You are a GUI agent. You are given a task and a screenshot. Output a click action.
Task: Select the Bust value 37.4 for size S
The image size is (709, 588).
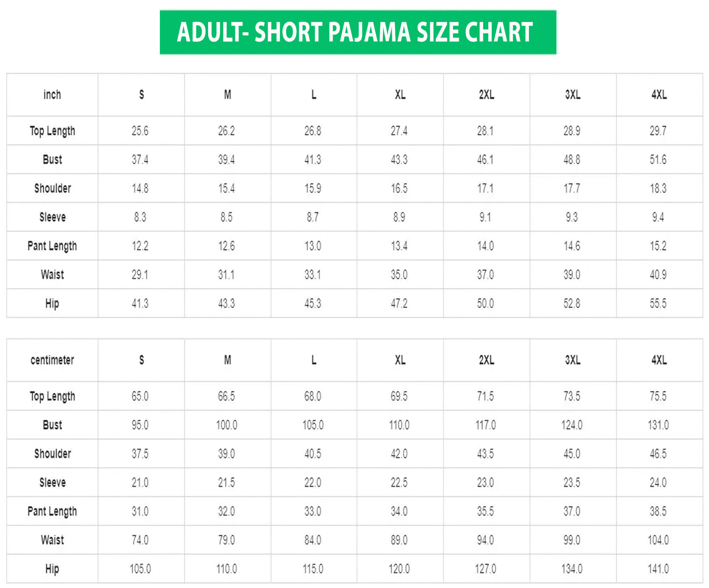[x=140, y=159]
